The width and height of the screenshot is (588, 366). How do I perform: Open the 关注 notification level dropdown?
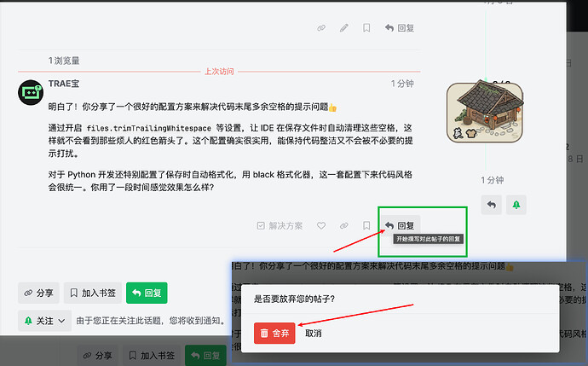tap(44, 321)
